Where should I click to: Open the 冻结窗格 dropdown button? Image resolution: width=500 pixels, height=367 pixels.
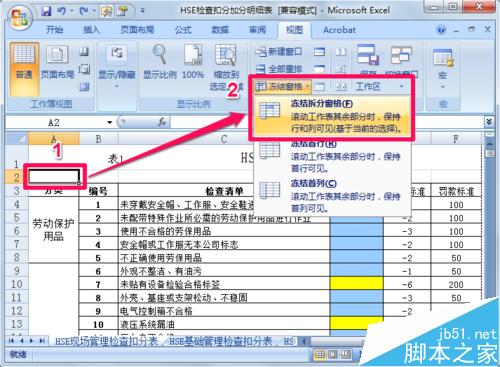pyautogui.click(x=283, y=87)
